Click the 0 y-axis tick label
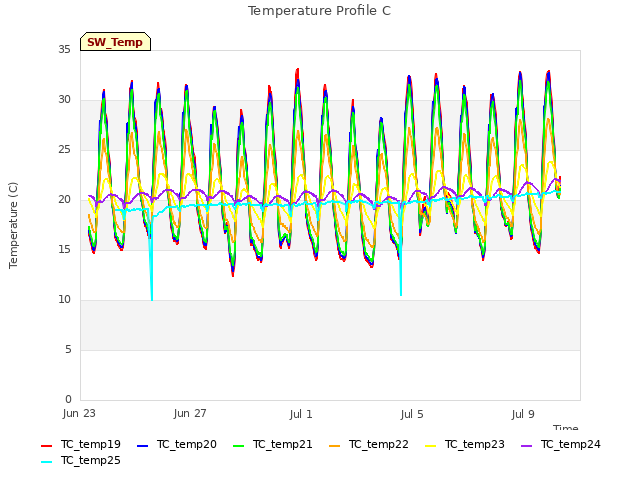Image resolution: width=640 pixels, height=480 pixels. click(68, 399)
